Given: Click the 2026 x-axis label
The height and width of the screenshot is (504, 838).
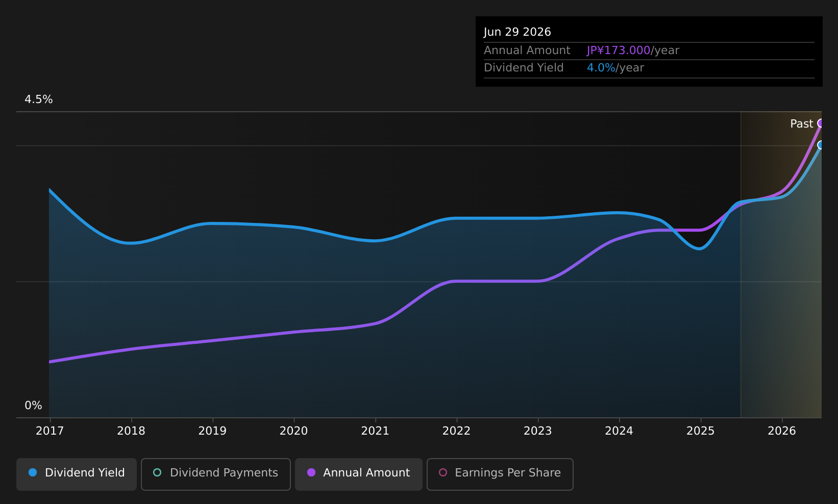Looking at the screenshot, I should [x=782, y=431].
